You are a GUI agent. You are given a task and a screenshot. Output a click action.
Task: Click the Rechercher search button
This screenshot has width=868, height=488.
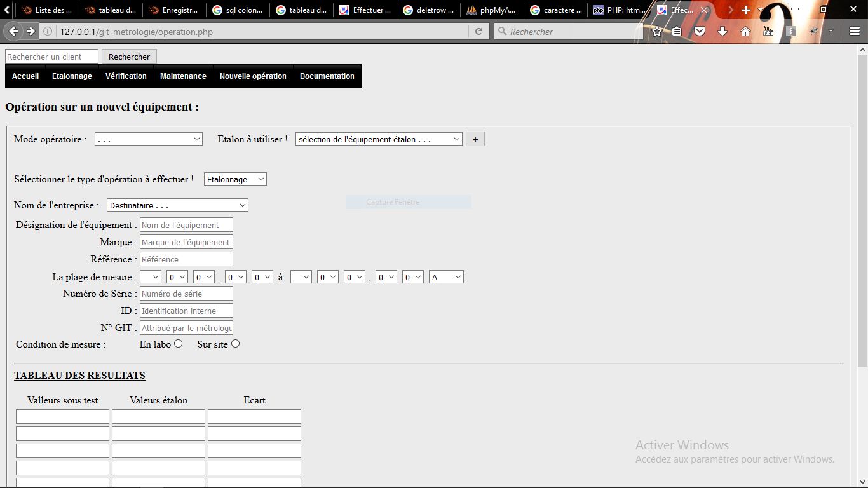click(129, 56)
